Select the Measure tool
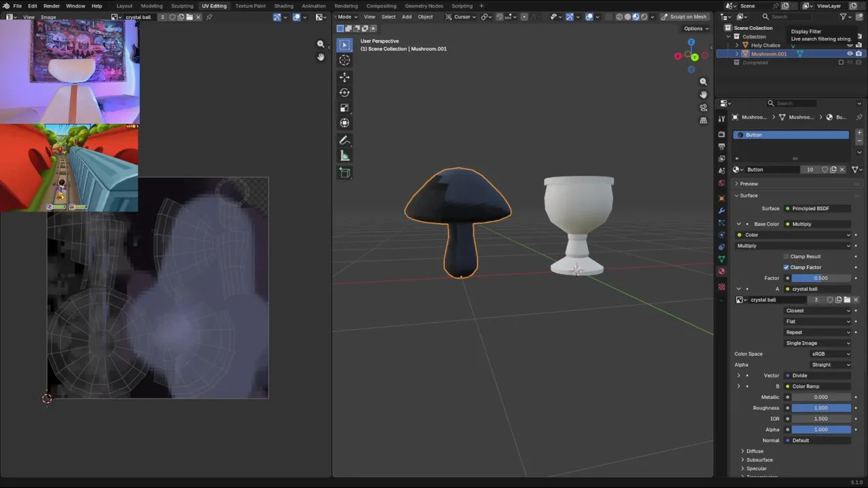 (x=344, y=156)
